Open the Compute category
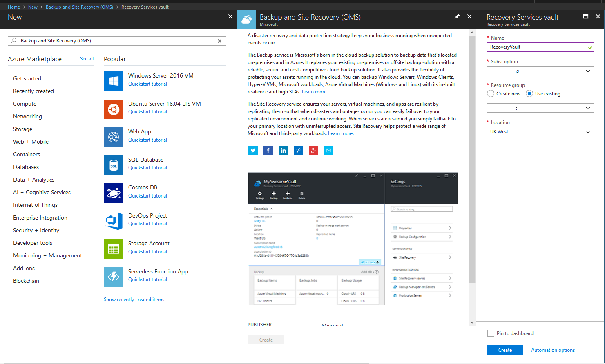Viewport: 605px width, 364px height. point(25,104)
